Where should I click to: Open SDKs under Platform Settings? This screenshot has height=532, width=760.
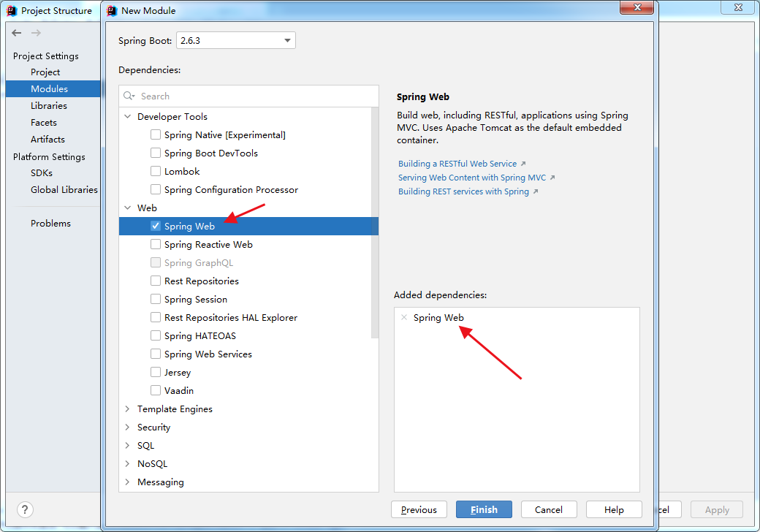41,173
